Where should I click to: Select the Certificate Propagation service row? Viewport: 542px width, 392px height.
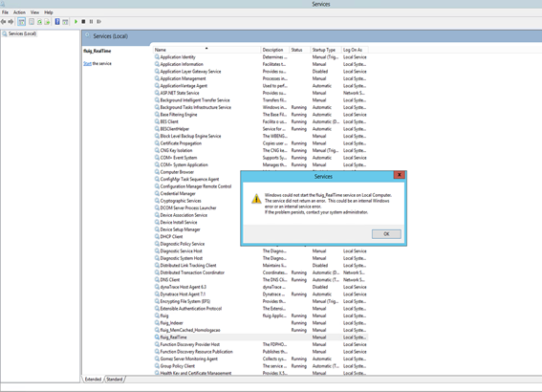261,143
